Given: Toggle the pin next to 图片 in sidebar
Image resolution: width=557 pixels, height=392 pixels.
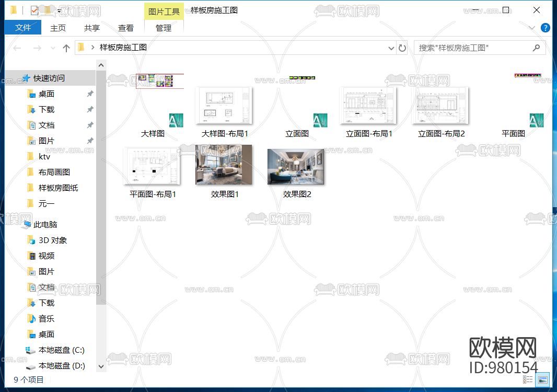Looking at the screenshot, I should click(90, 141).
